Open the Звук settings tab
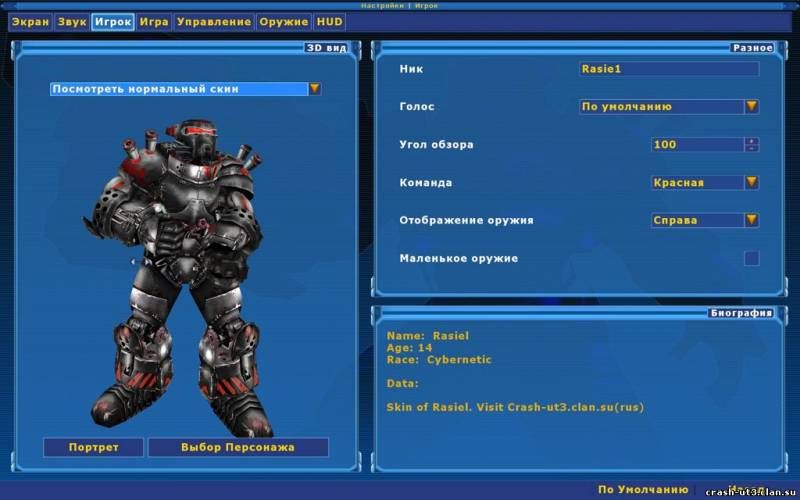The height and width of the screenshot is (500, 800). coord(72,21)
